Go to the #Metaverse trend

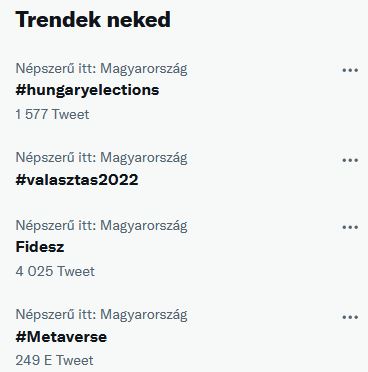click(x=61, y=337)
